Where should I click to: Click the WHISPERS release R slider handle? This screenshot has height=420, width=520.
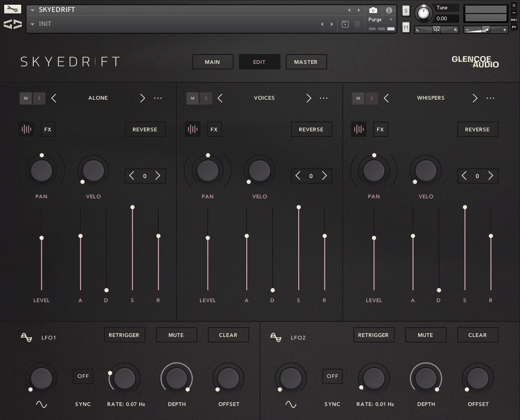(491, 236)
